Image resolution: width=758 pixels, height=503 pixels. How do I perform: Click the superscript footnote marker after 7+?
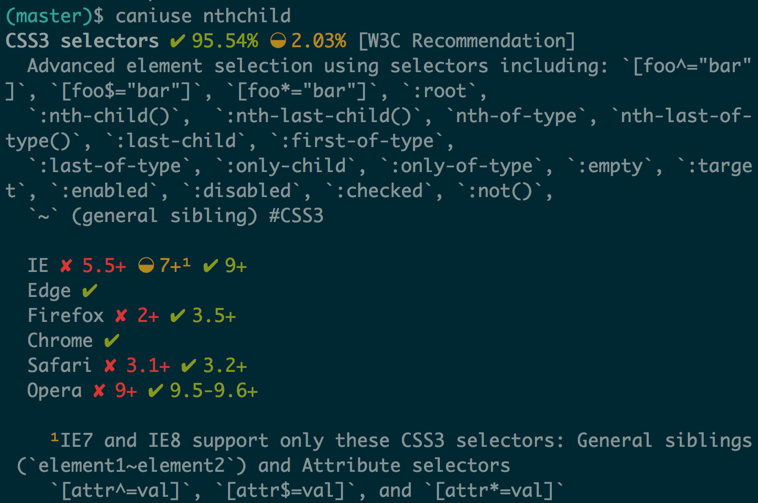click(x=187, y=262)
